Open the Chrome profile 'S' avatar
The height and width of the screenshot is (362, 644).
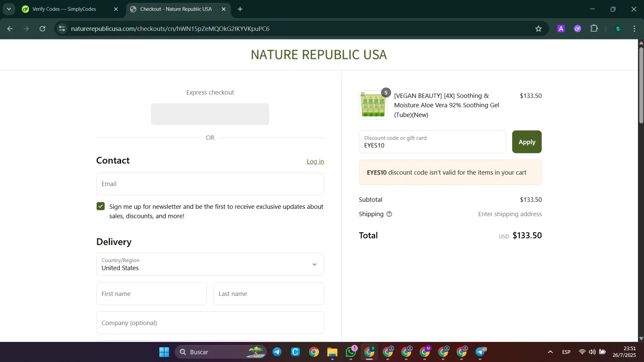pyautogui.click(x=618, y=29)
